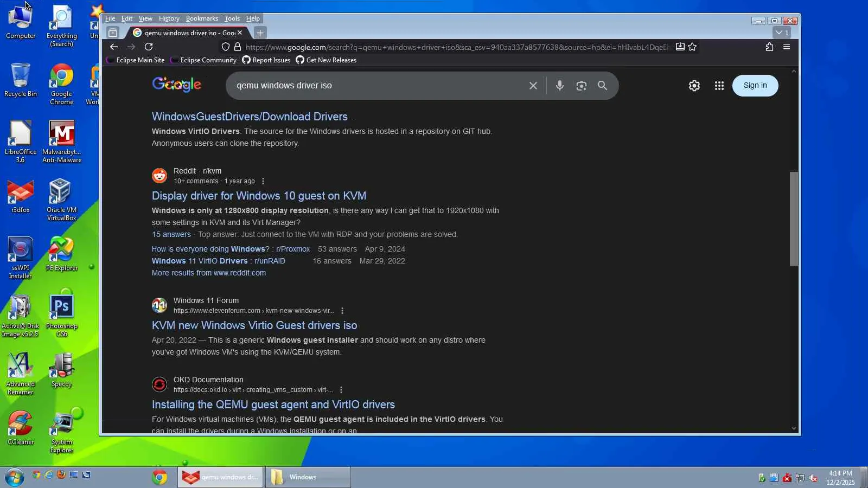Select the Speccy desktop shortcut

[x=62, y=370]
